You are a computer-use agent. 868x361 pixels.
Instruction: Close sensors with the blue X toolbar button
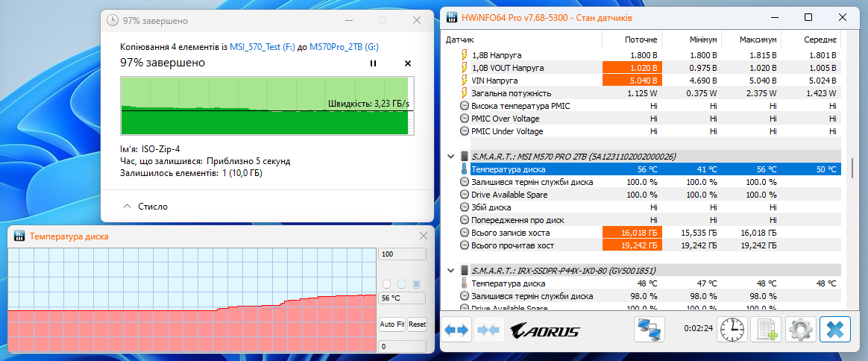[834, 330]
